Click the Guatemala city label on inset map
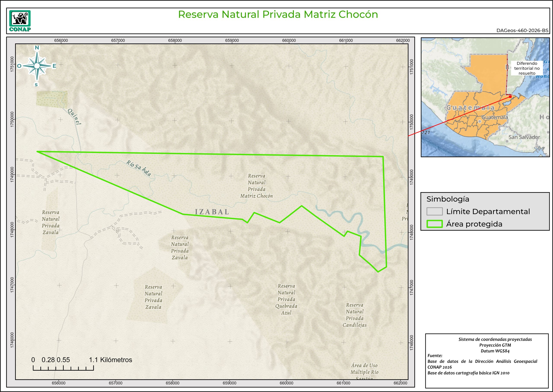Viewport: 553px width, 392px height. point(495,117)
